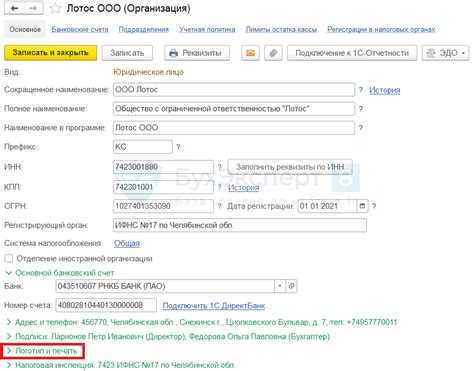Screen dimensions: 474x371
Task: Switch to Банковские счета tab
Action: [x=80, y=29]
